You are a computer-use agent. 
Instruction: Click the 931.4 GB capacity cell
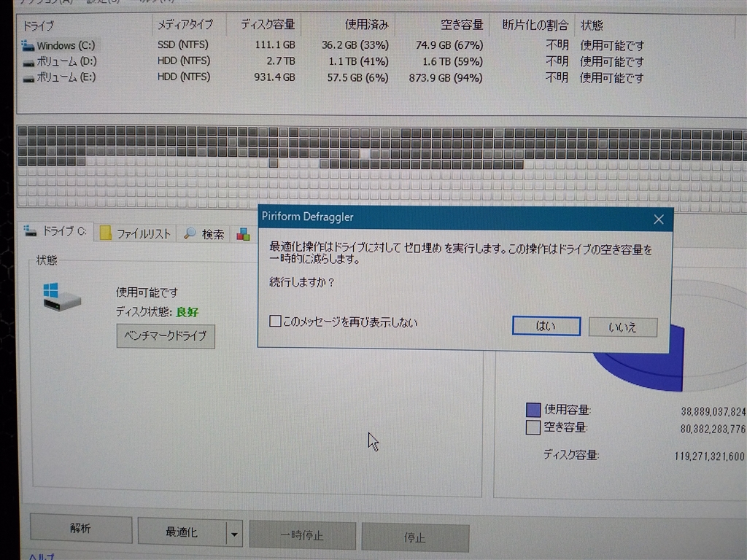point(274,77)
